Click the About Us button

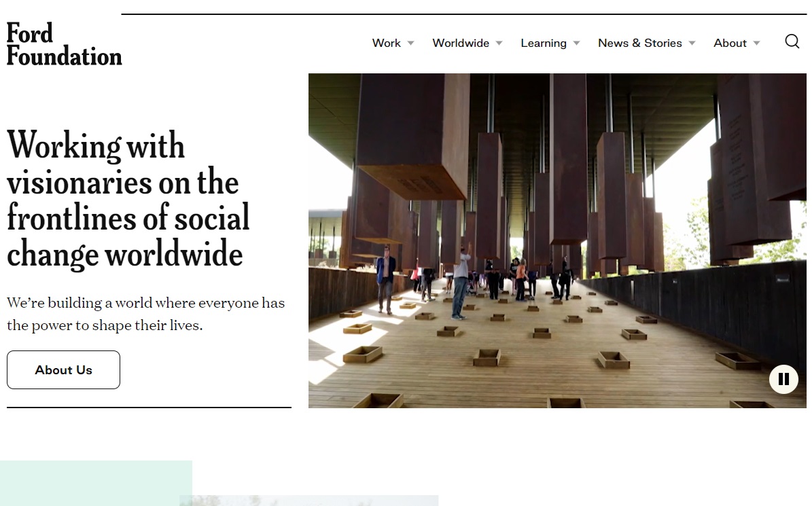[x=63, y=370]
